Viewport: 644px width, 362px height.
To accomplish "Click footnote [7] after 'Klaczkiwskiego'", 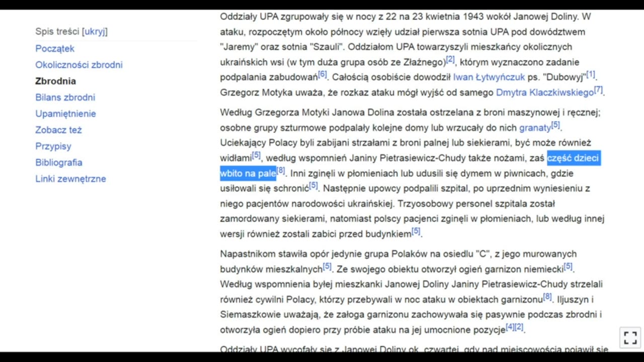I will click(x=598, y=89).
